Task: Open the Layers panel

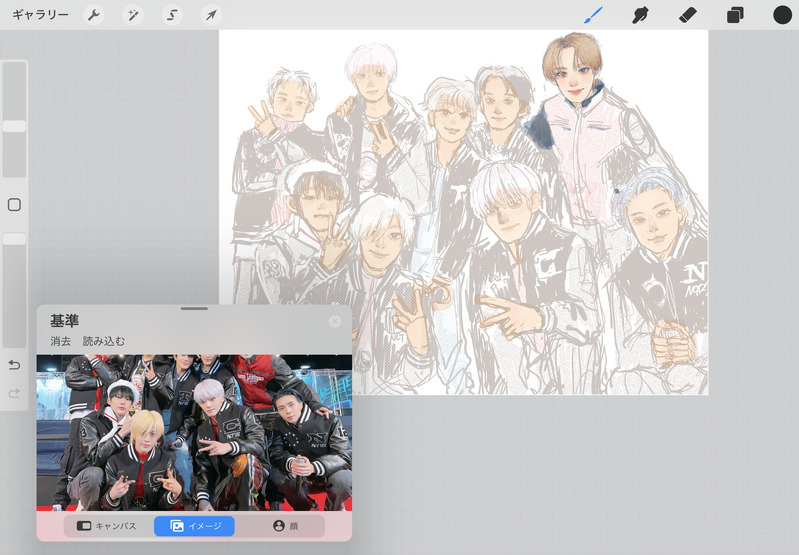Action: (735, 15)
